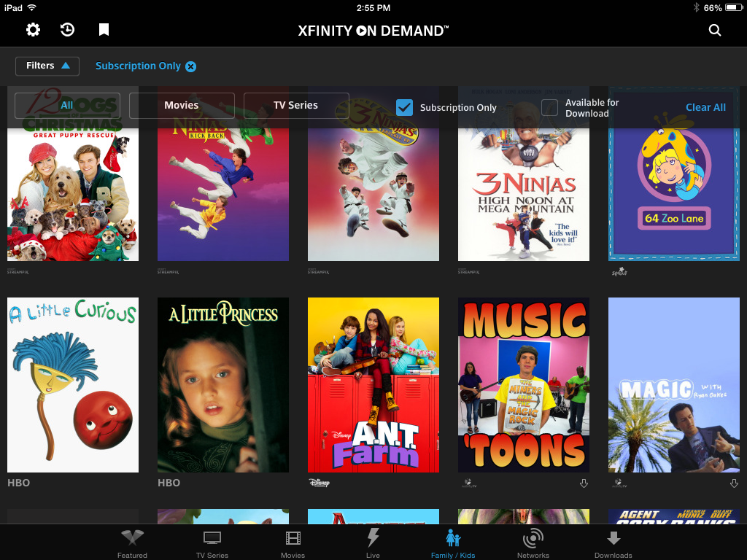Collapse the Filters panel
The height and width of the screenshot is (560, 747).
pos(47,66)
